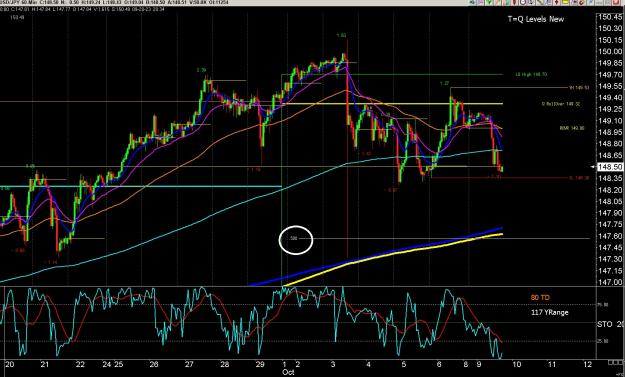This screenshot has height=377, width=625.
Task: Click date 29 on the time axis
Action: [x=260, y=364]
